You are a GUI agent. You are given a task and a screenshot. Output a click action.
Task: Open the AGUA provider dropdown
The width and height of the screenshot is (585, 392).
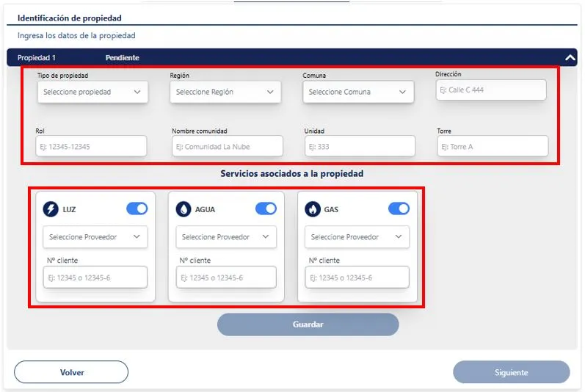(x=226, y=237)
